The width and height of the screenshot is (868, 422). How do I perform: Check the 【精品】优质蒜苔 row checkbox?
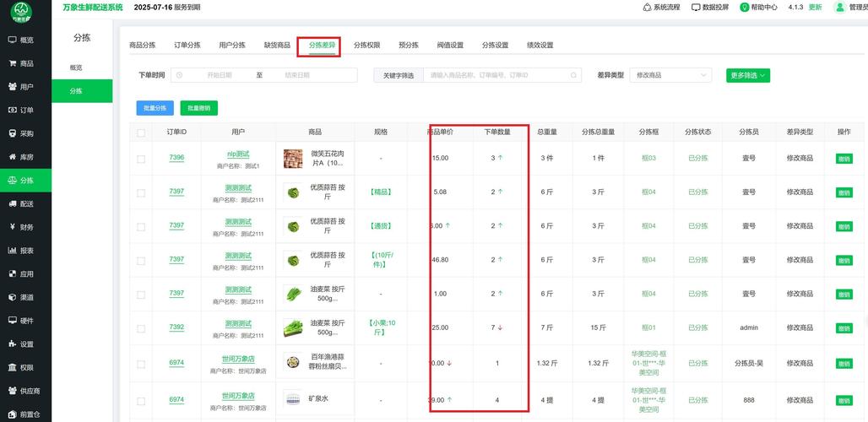pyautogui.click(x=141, y=192)
